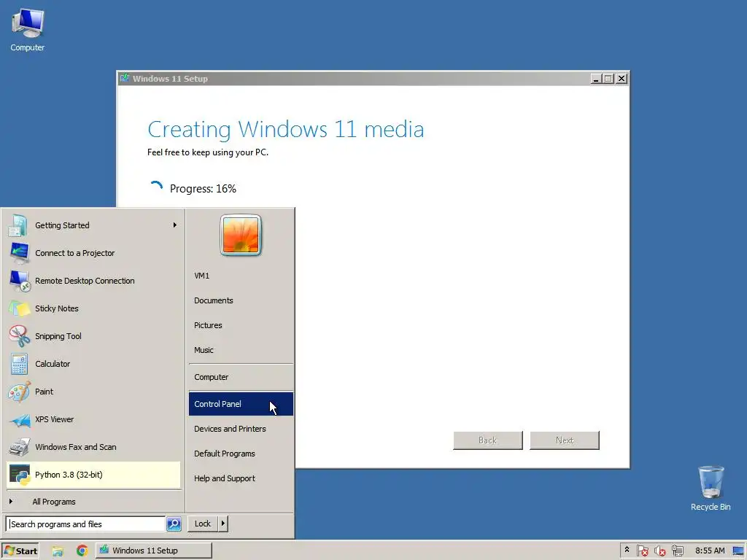
Task: Launch Snipping Tool
Action: [93, 336]
